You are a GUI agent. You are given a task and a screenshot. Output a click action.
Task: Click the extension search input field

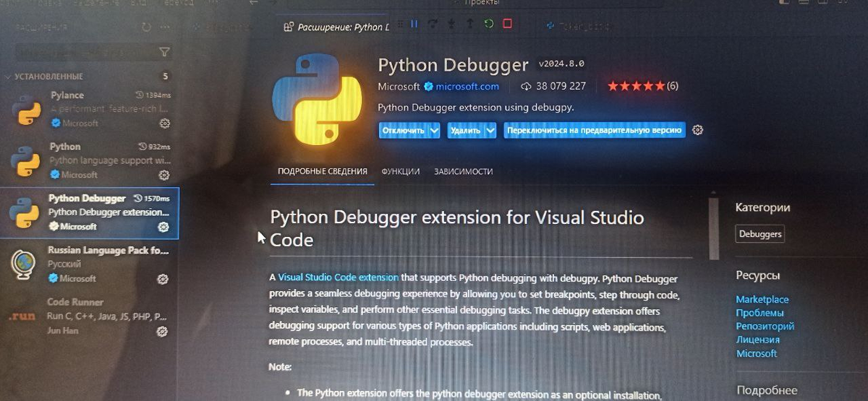tap(85, 52)
